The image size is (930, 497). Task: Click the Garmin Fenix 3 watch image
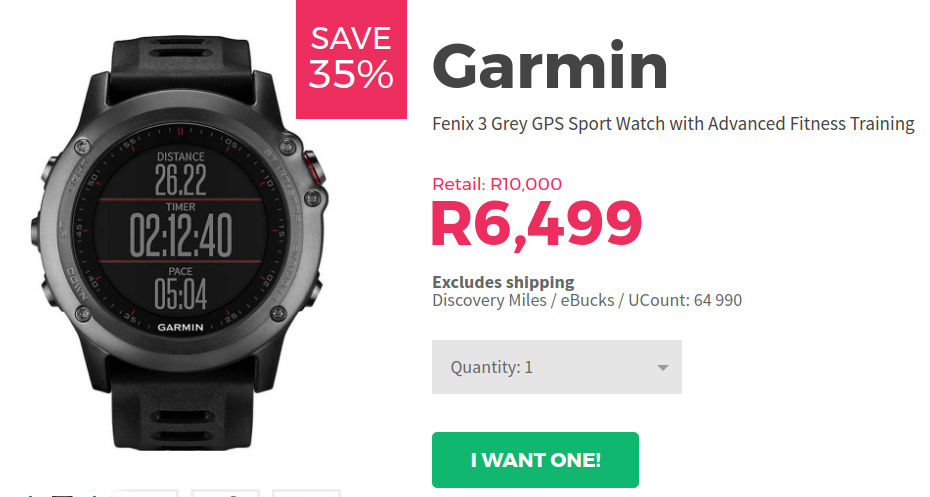(x=178, y=243)
